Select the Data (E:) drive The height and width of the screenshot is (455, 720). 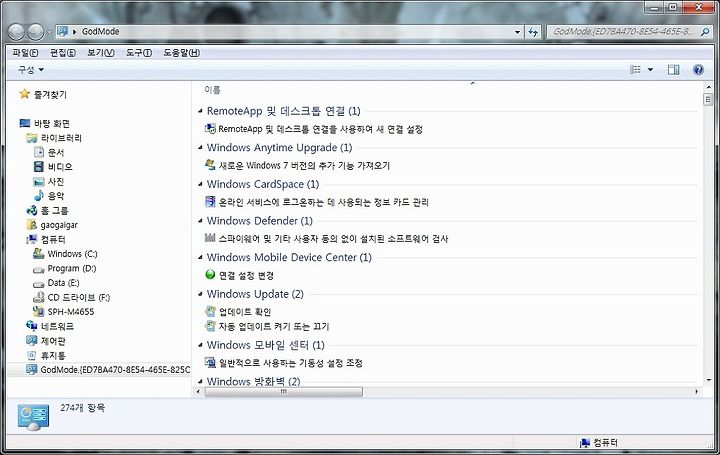pos(63,283)
